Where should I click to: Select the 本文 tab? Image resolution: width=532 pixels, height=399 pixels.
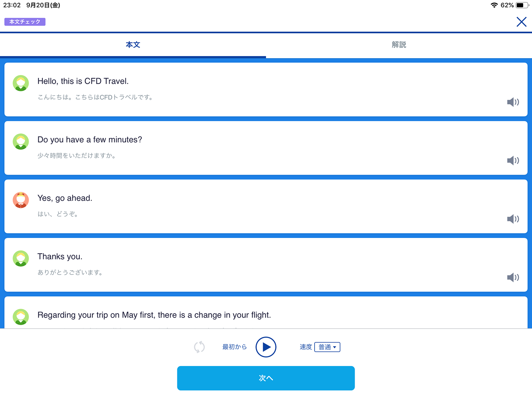pos(133,45)
